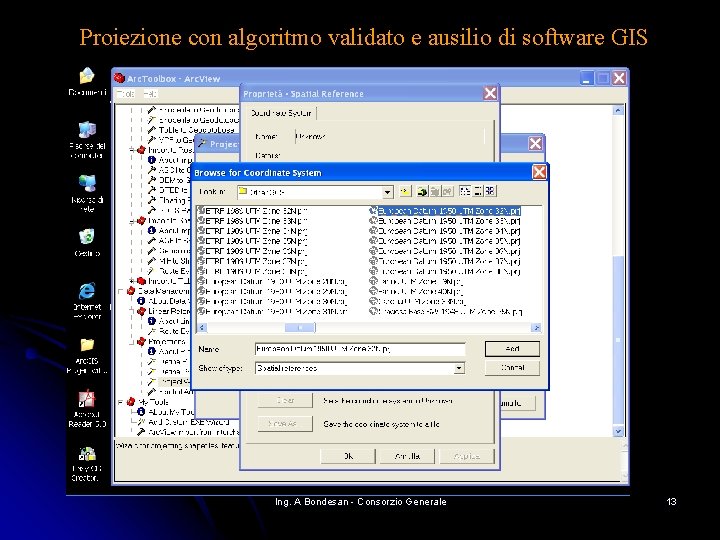Select European Datum 1950 UTM Zone 34N.prj
The width and height of the screenshot is (720, 540).
pos(445,231)
